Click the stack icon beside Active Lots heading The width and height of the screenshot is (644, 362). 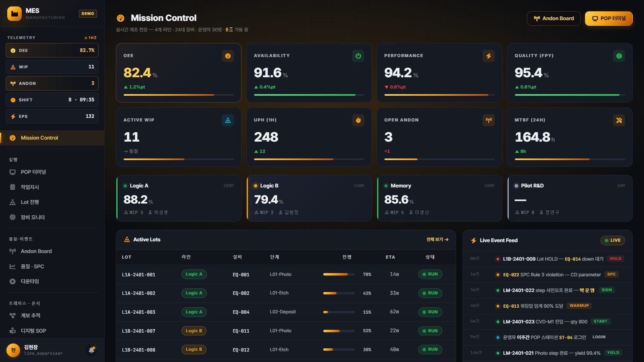click(x=127, y=239)
